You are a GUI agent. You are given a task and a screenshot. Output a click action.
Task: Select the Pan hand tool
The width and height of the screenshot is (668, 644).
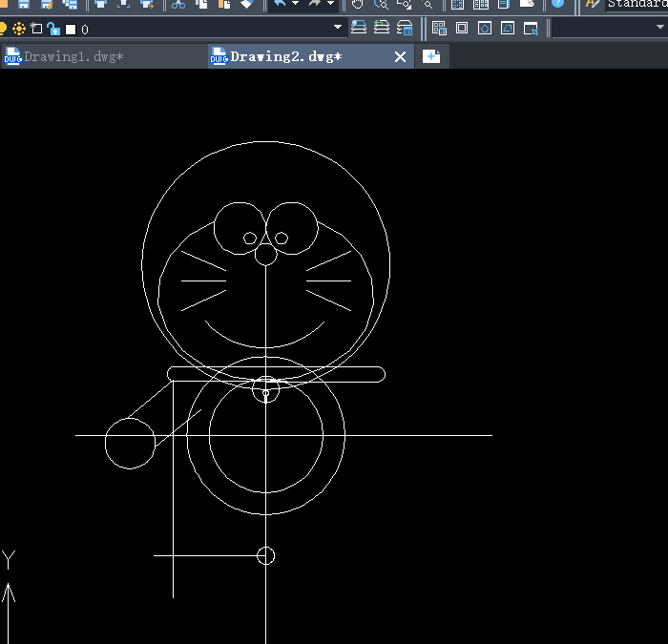pos(358,4)
